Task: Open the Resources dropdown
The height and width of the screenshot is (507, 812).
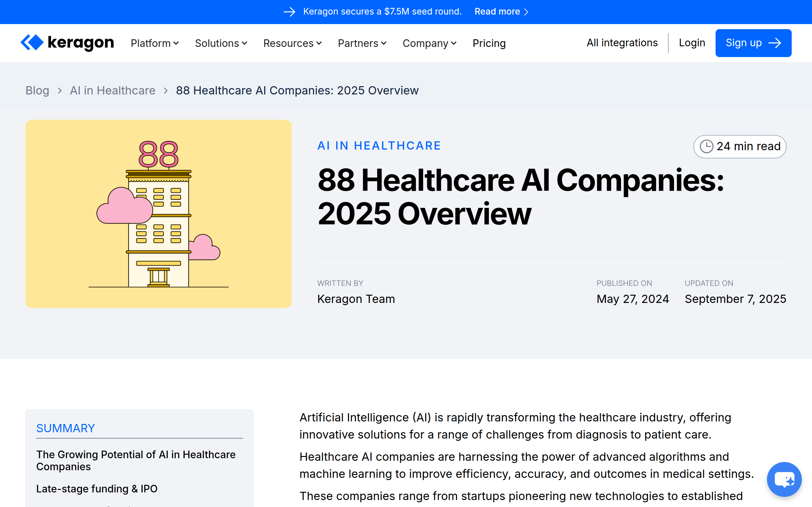Action: coord(292,43)
